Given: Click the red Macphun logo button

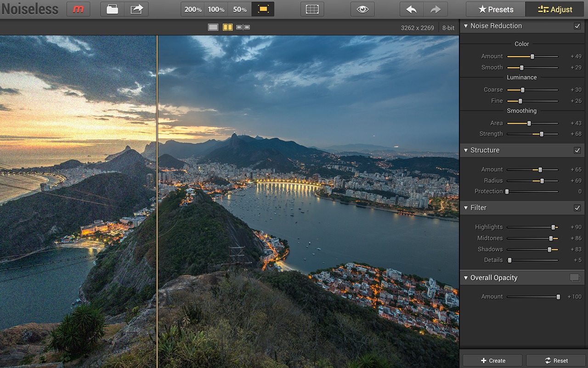Looking at the screenshot, I should [78, 9].
